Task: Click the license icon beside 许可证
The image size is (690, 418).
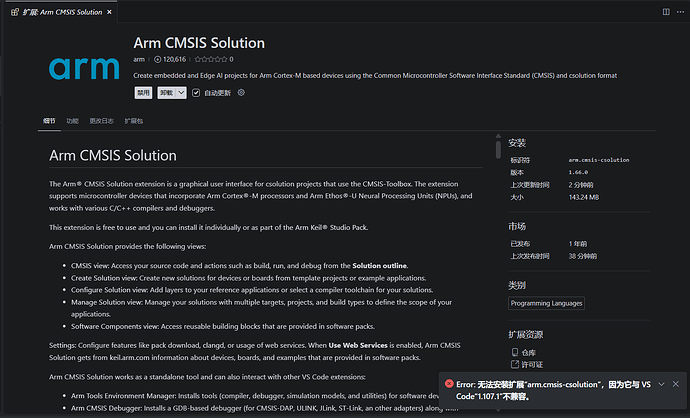Action: (514, 364)
